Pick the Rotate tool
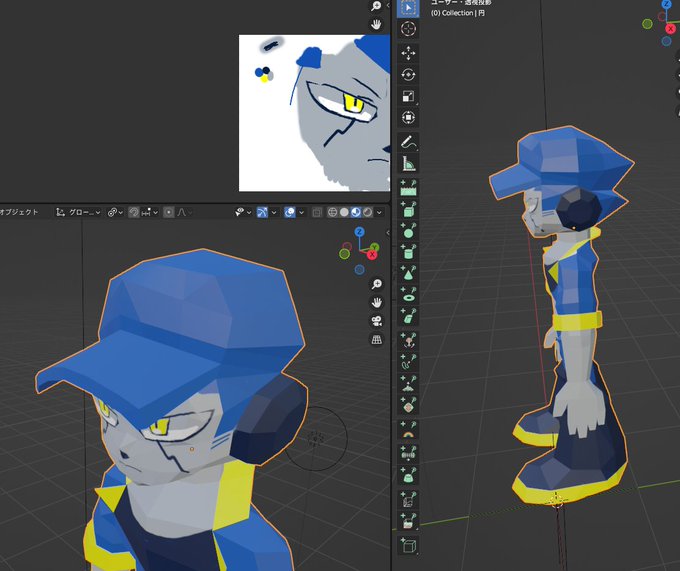The image size is (680, 571). [408, 75]
